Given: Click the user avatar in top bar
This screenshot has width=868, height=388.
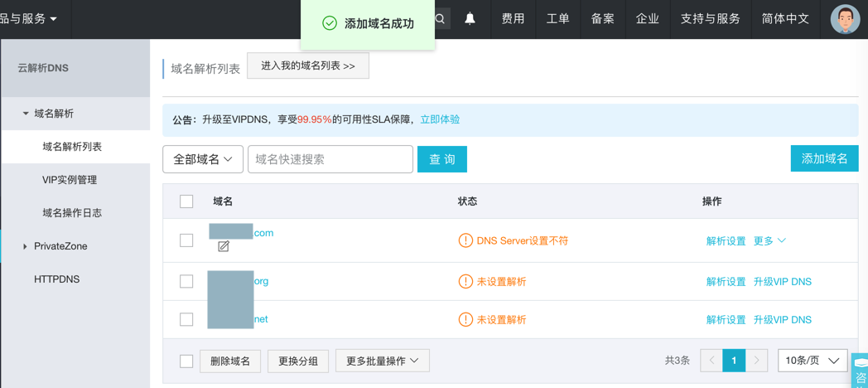Looking at the screenshot, I should coord(845,18).
